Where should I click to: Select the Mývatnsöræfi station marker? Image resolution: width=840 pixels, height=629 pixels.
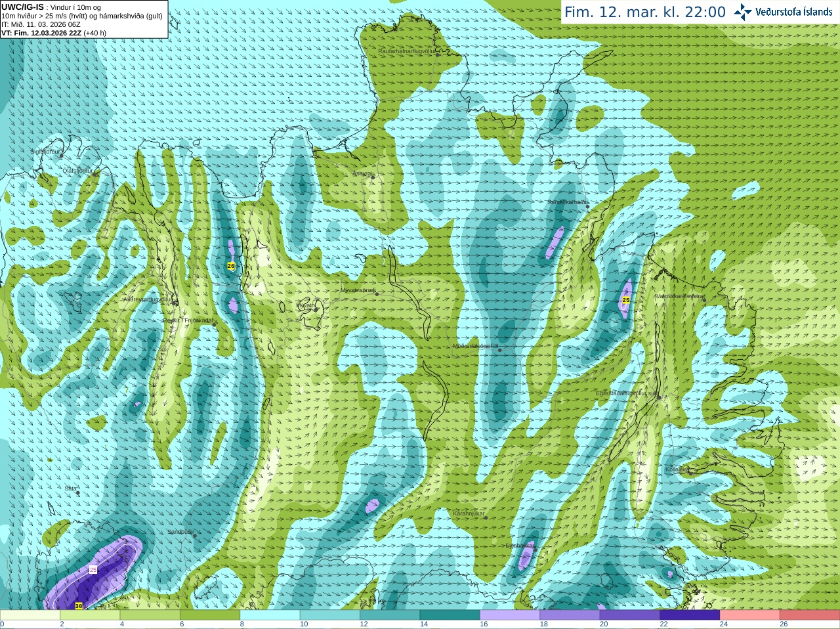coord(377,293)
